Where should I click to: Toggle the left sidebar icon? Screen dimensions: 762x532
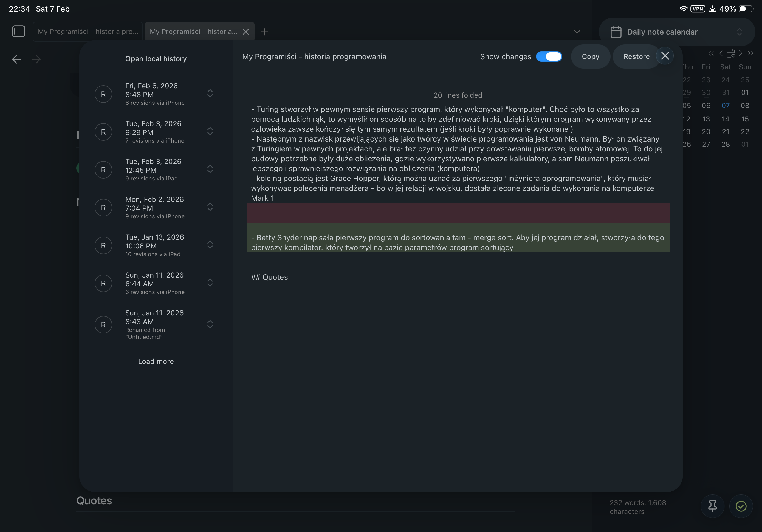pyautogui.click(x=19, y=32)
